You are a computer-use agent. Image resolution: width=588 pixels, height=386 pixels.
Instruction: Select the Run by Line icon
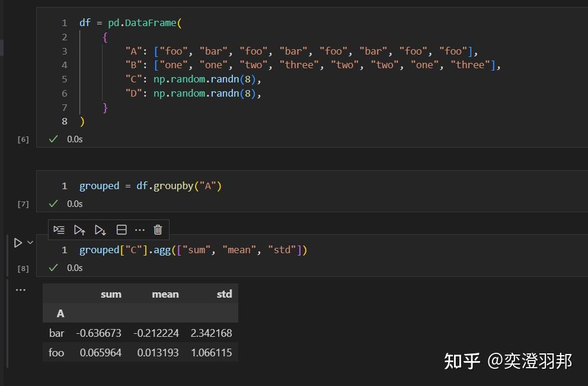click(x=59, y=229)
